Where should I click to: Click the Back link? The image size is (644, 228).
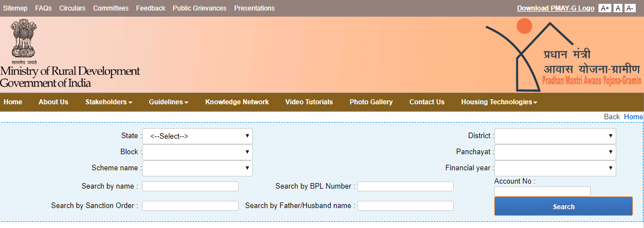(x=612, y=117)
